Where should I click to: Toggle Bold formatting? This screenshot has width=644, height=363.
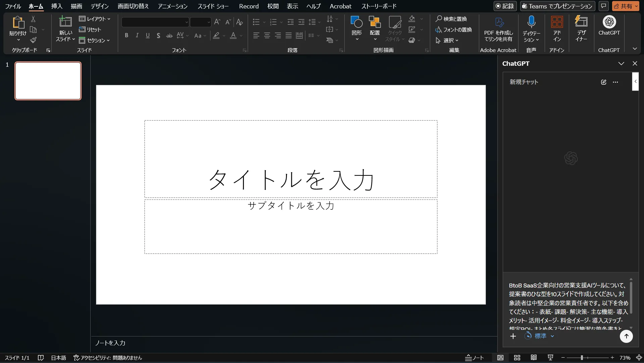coord(127,35)
